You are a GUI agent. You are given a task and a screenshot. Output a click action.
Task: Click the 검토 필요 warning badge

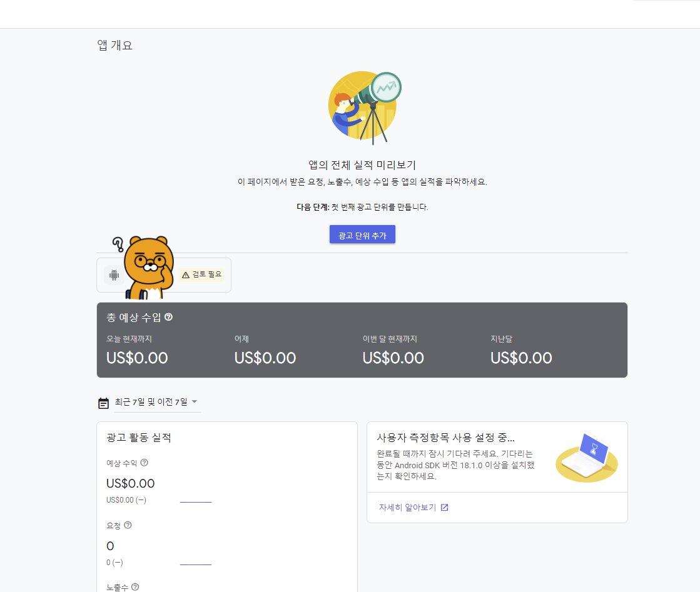pyautogui.click(x=202, y=274)
